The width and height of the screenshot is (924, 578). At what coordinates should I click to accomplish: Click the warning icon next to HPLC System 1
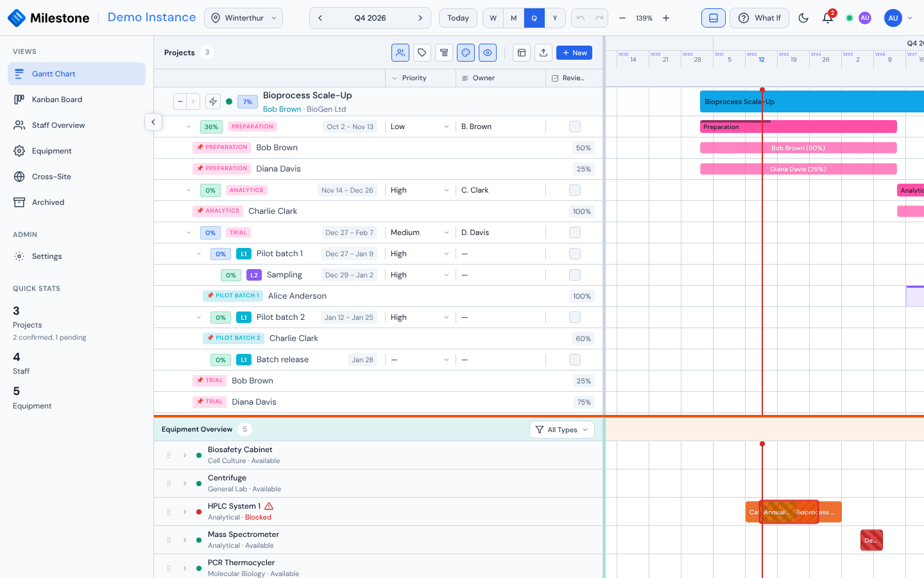pyautogui.click(x=269, y=506)
